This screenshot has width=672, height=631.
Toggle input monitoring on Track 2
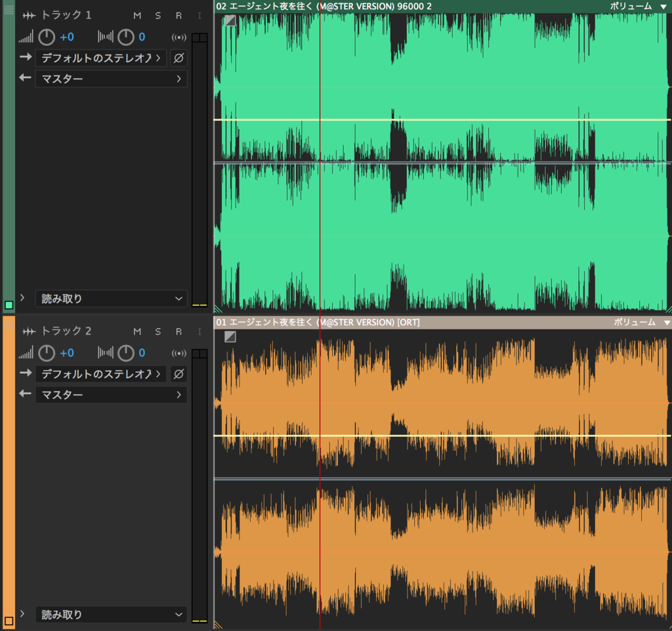coord(199,331)
